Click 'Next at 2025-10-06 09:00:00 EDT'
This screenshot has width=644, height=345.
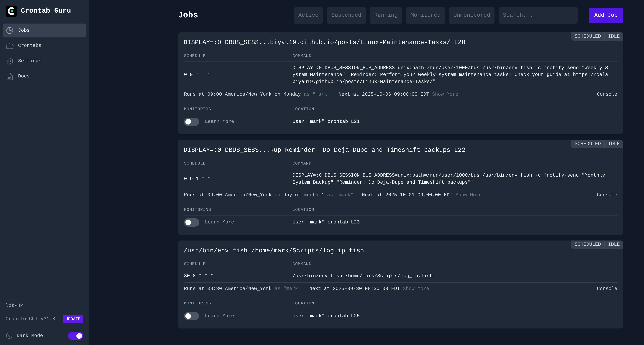[x=384, y=94]
